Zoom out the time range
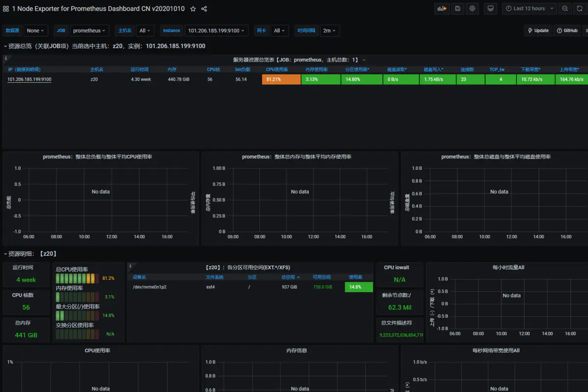Image resolution: width=588 pixels, height=392 pixels. coord(565,8)
